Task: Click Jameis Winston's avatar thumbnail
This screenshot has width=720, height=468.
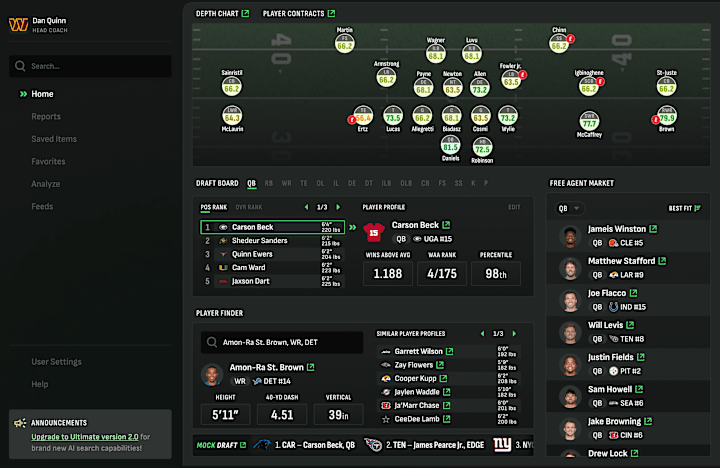Action: coord(570,237)
